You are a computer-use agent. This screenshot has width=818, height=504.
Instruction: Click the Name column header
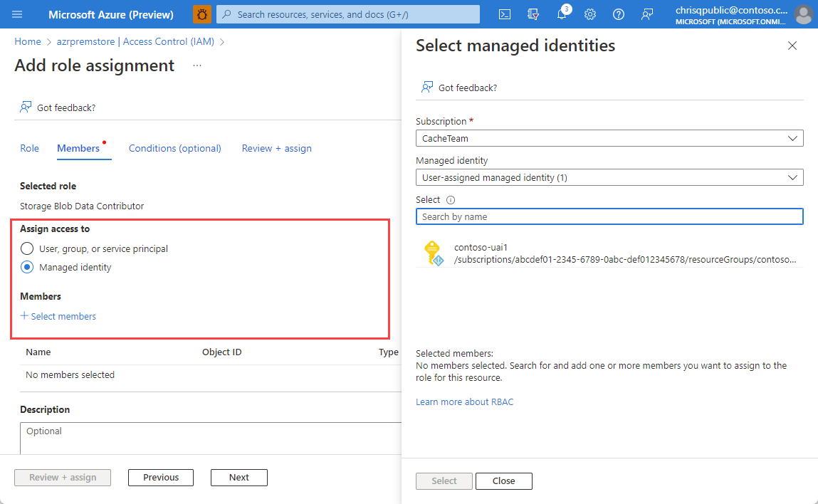(x=38, y=352)
